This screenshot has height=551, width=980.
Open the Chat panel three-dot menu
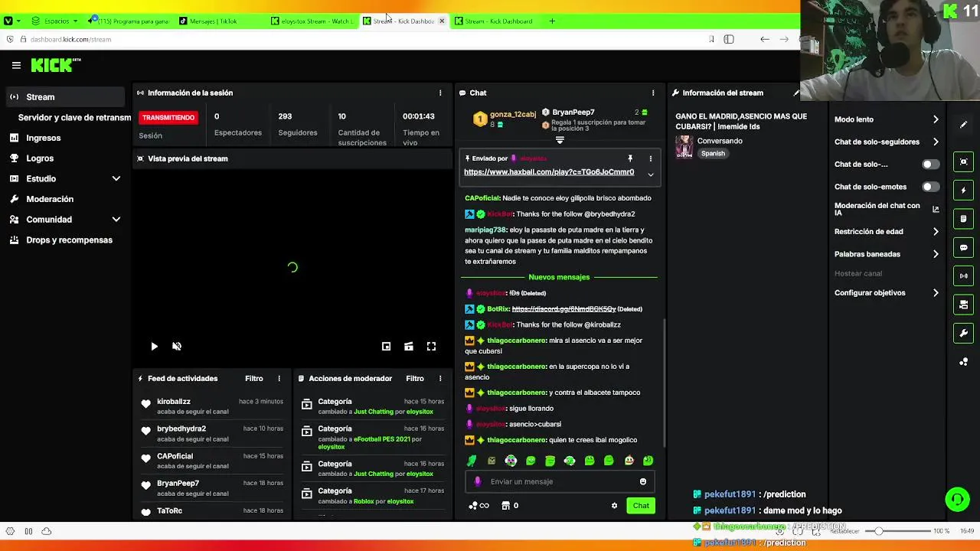[653, 93]
